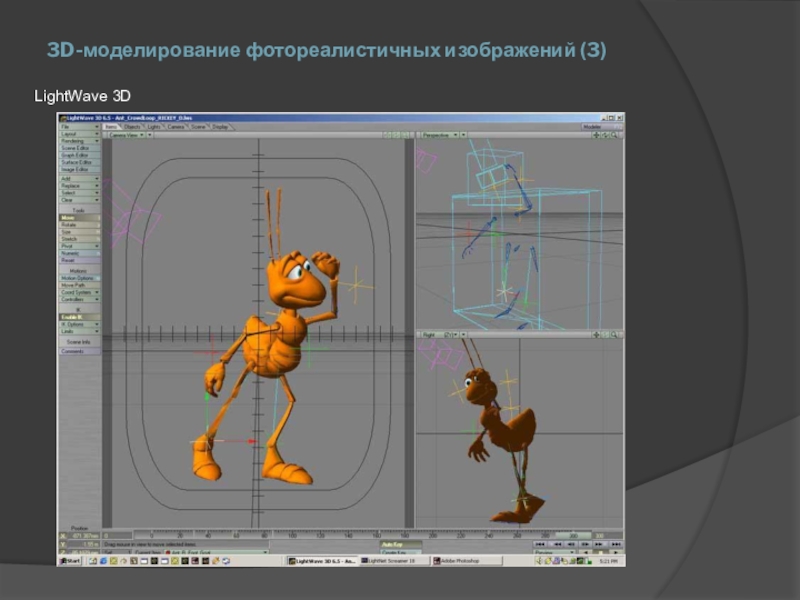Switch to the Objects tab

pos(132,127)
